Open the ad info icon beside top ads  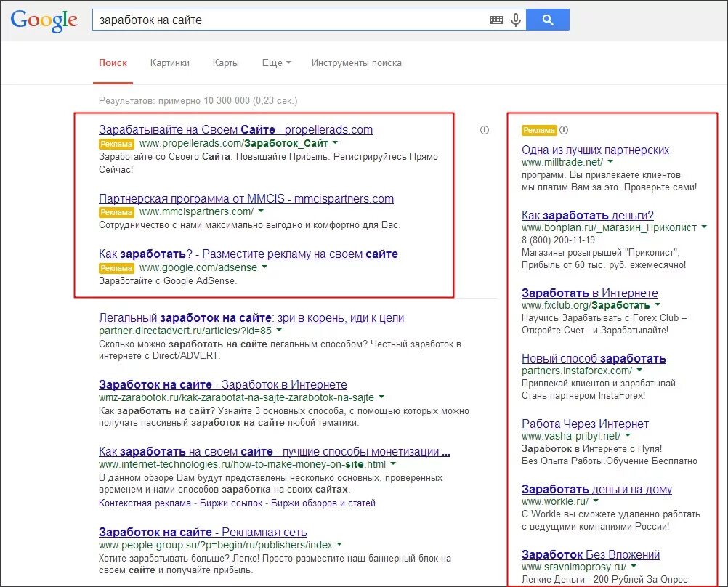pyautogui.click(x=485, y=130)
